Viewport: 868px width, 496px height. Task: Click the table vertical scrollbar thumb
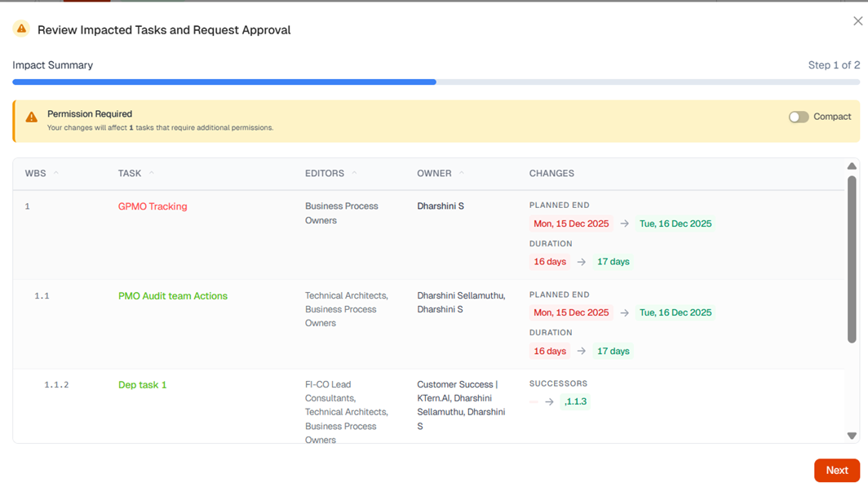(852, 257)
